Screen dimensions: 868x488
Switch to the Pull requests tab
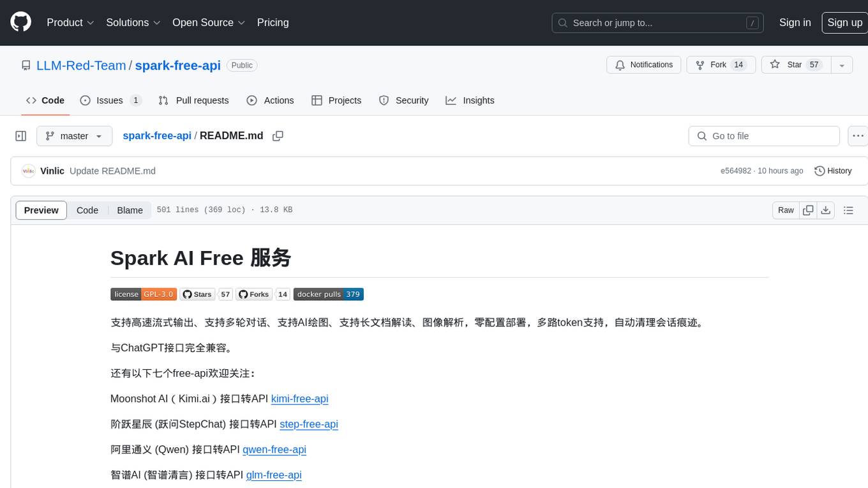(193, 100)
